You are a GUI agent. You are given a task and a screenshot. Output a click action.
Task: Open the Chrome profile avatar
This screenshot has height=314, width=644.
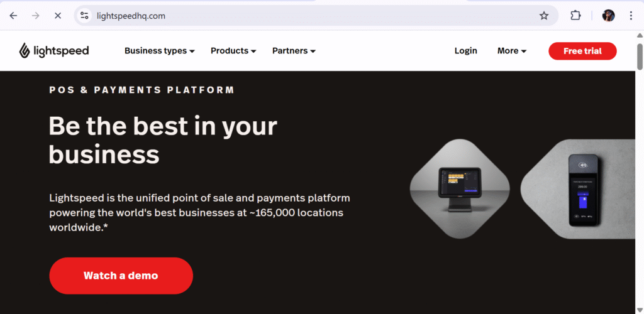[x=608, y=16]
